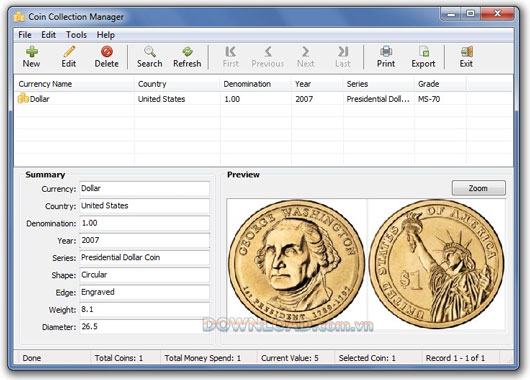Sort by Grade column header
Screen dimensions: 530x380
click(x=440, y=84)
